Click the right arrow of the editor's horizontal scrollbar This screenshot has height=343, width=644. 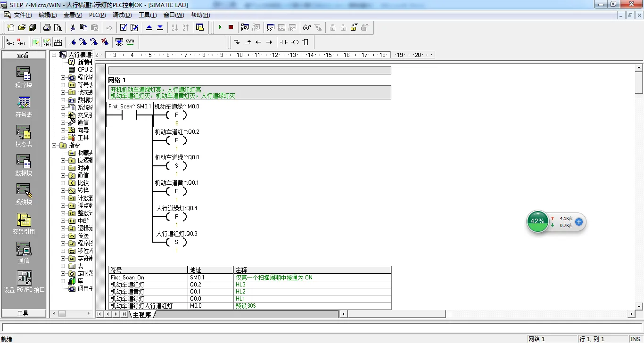(632, 314)
